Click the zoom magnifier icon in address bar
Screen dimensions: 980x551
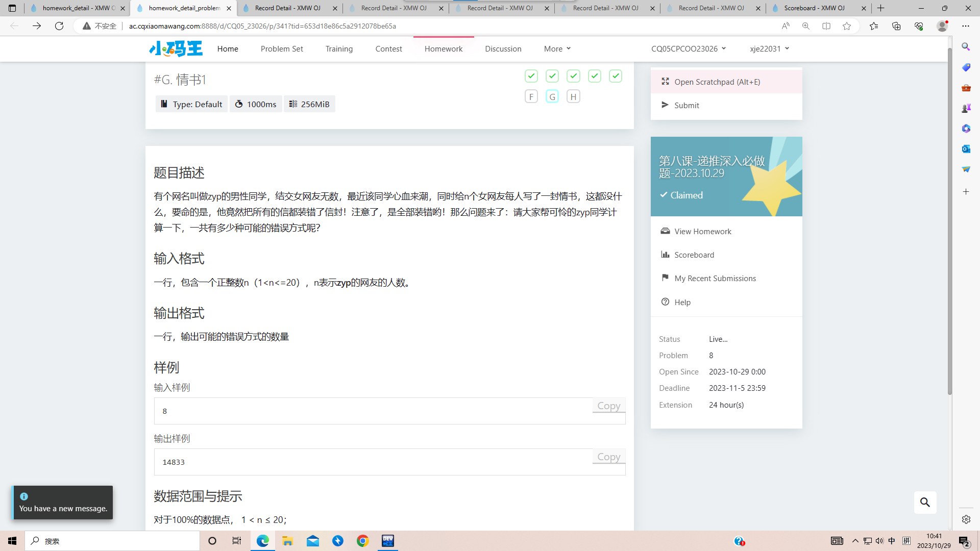806,26
